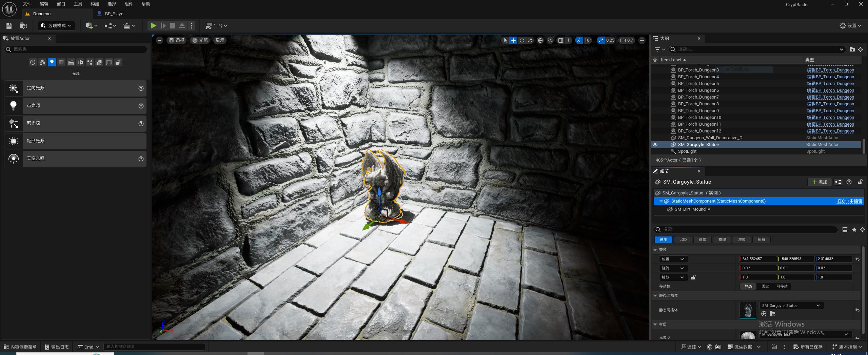
Task: Select the Basic actors category icon
Action: pos(42,62)
